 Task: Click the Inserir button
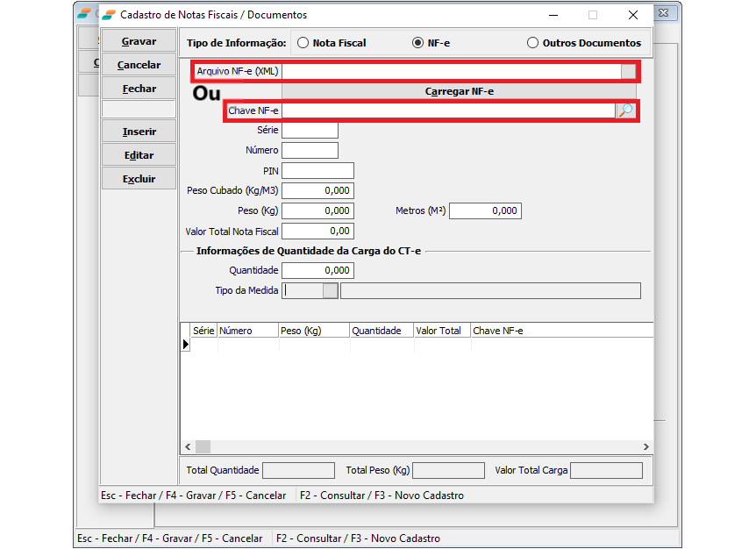(139, 132)
